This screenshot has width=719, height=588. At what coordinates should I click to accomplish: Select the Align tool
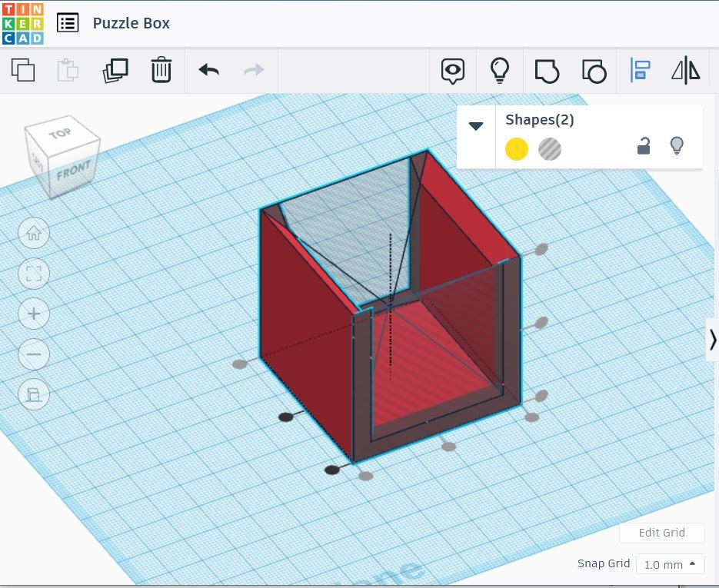(640, 70)
